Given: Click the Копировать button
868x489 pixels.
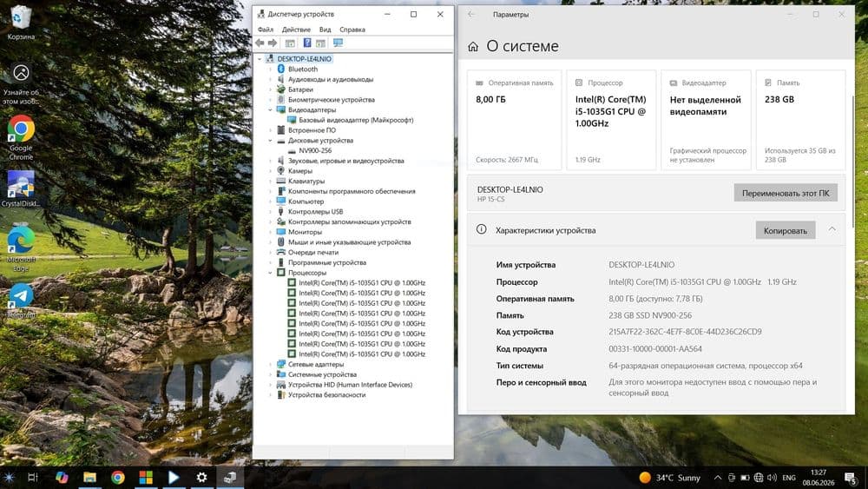Looking at the screenshot, I should (786, 230).
